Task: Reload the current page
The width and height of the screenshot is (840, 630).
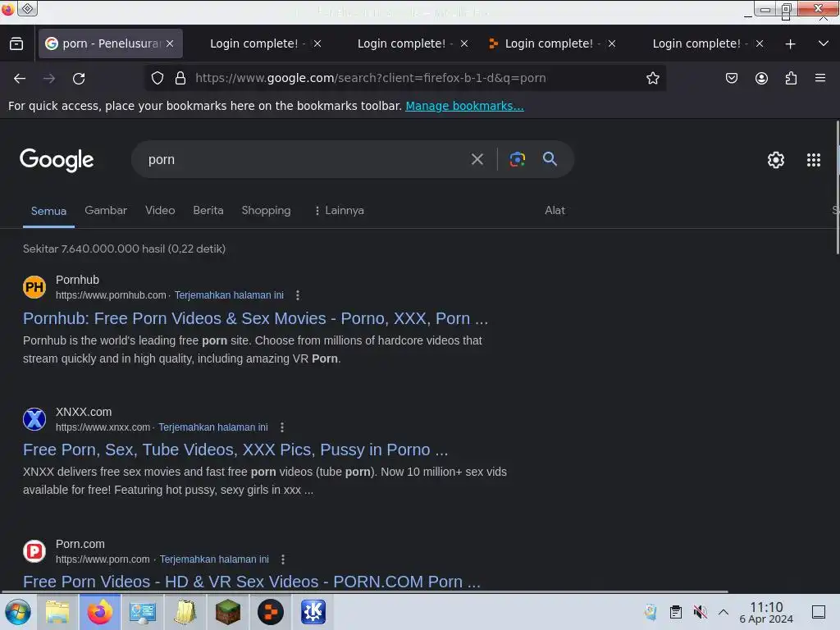Action: [x=79, y=79]
